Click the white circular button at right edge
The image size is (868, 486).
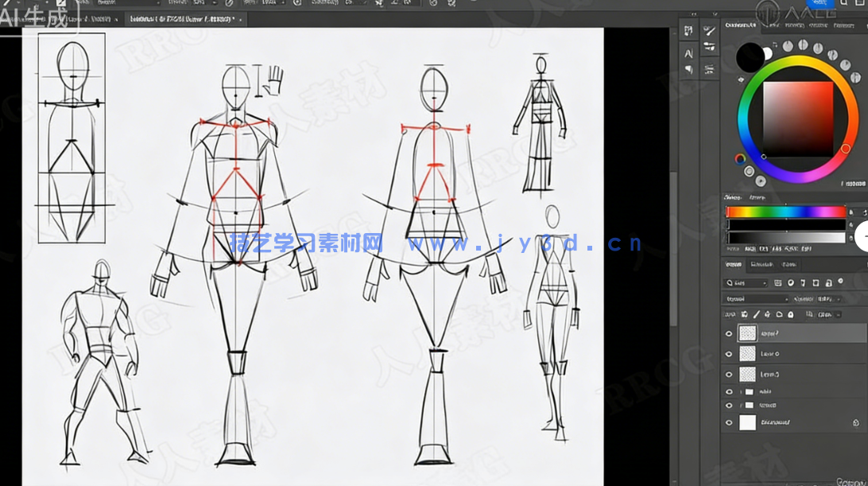pos(862,235)
